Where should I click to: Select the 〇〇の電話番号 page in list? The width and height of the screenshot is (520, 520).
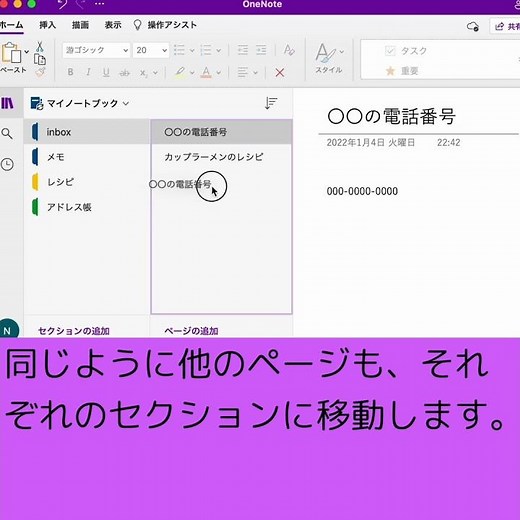[x=222, y=132]
